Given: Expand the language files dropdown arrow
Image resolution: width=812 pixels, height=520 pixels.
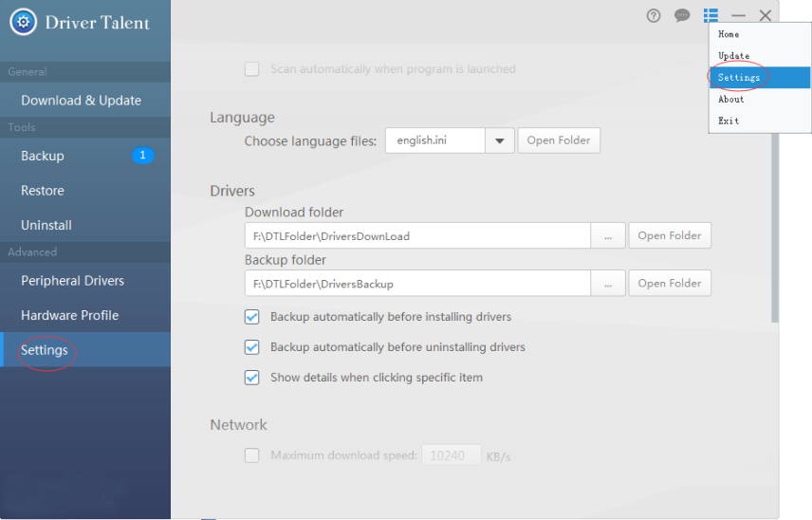Looking at the screenshot, I should tap(500, 140).
